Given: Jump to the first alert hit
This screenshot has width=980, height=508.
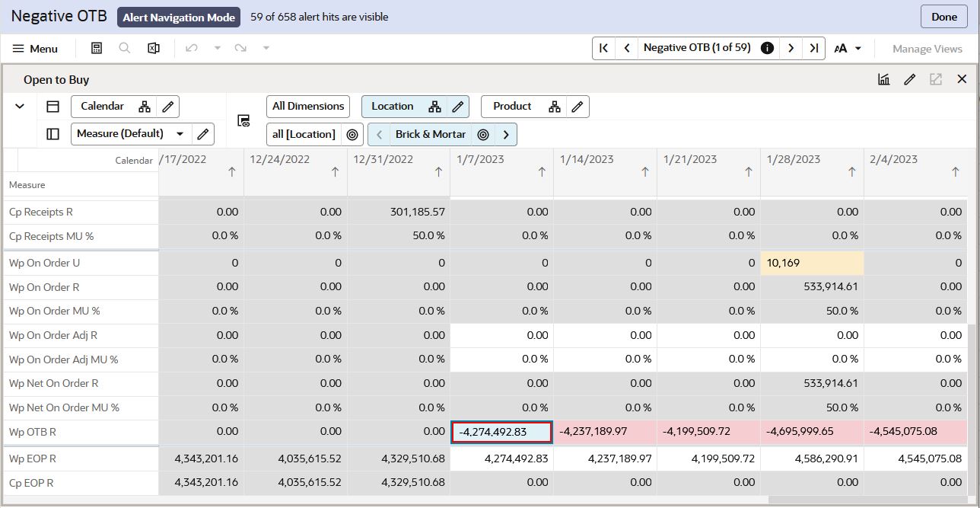Looking at the screenshot, I should [x=603, y=48].
